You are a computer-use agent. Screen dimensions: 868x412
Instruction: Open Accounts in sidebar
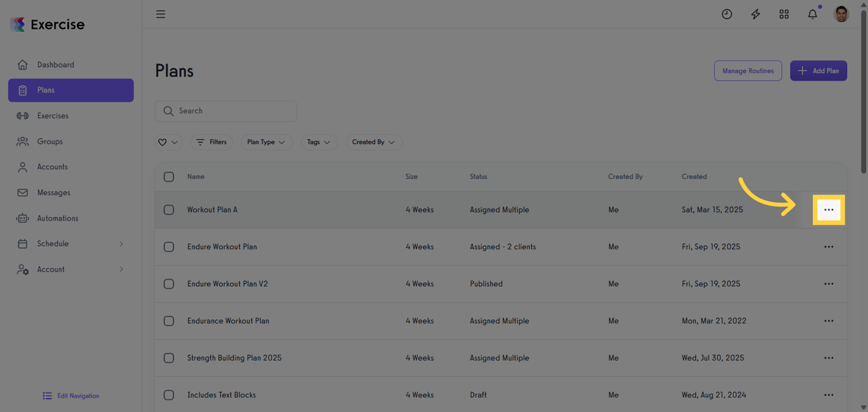[71, 167]
